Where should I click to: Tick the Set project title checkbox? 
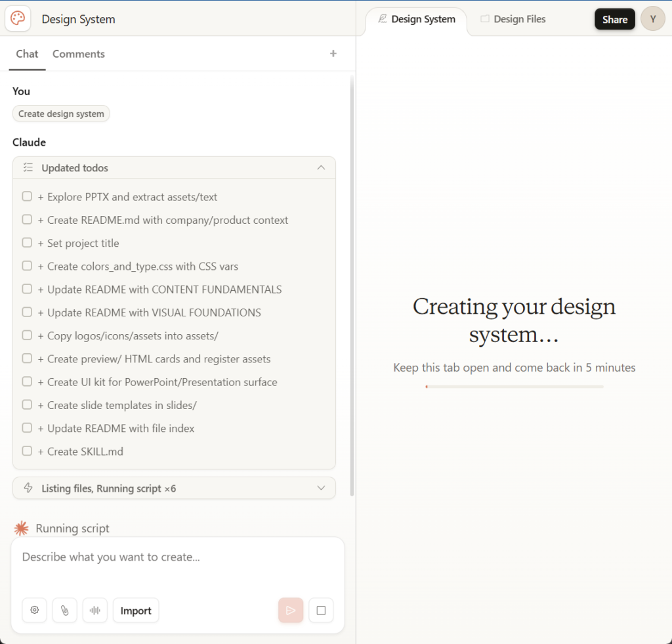click(27, 243)
